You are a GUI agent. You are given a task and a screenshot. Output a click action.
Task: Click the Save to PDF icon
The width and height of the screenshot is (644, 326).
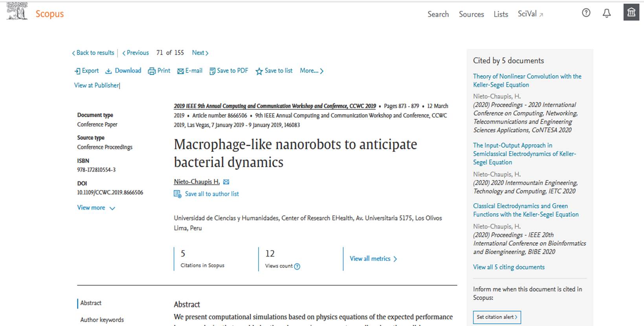pyautogui.click(x=212, y=71)
